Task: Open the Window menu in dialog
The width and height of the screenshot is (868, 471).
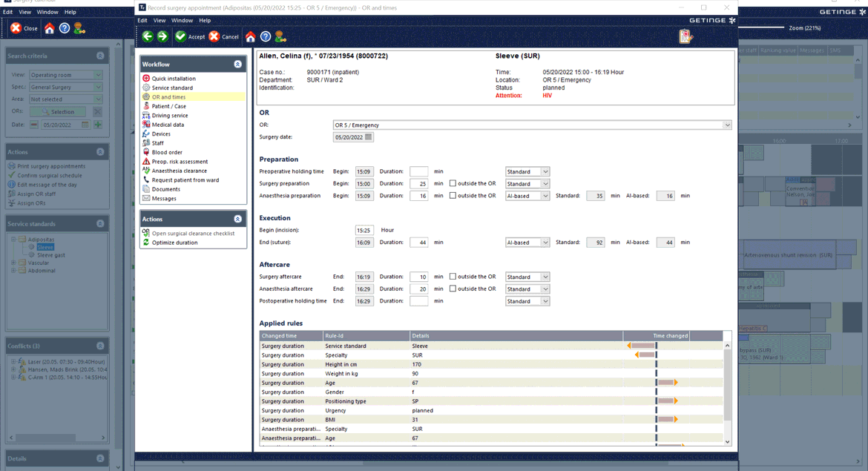Action: coord(182,21)
